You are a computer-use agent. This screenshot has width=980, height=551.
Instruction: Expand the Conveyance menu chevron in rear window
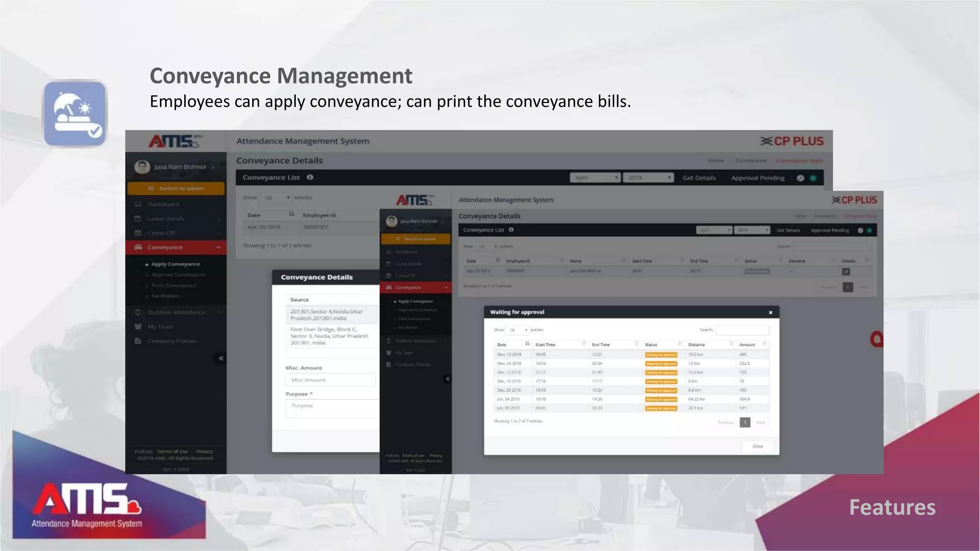coord(218,247)
